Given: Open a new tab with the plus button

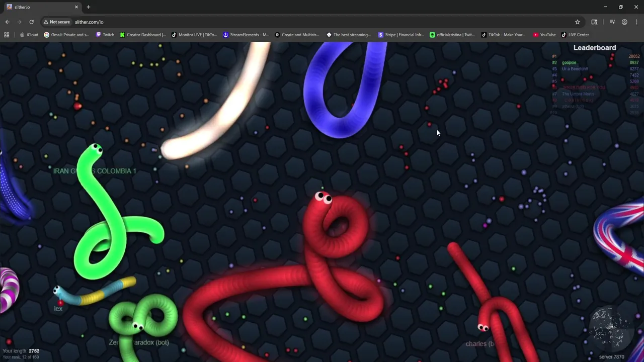Looking at the screenshot, I should [x=88, y=7].
